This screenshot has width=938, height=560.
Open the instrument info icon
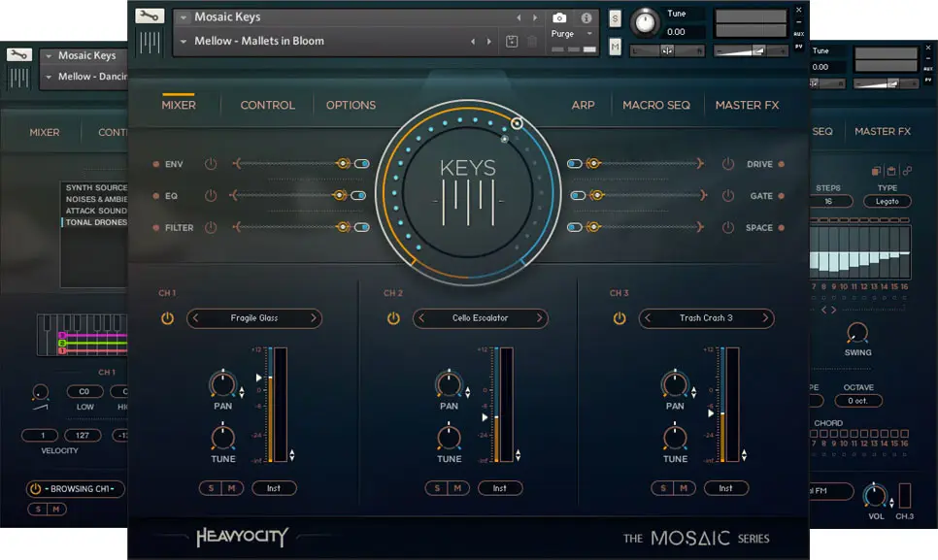point(586,17)
